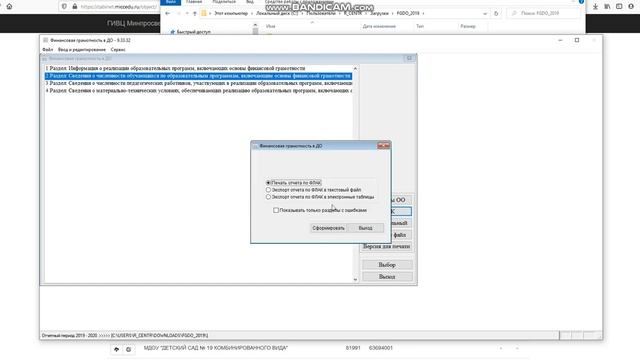
Task: Click 'МДОУ "ДЕТСКИЙ САД № 19' row text
Action: click(x=216, y=348)
